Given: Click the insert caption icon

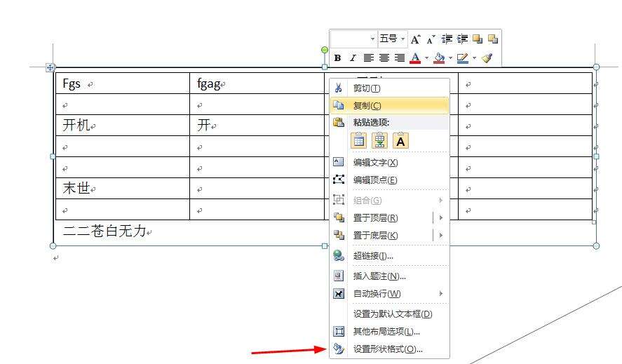Looking at the screenshot, I should click(x=339, y=276).
